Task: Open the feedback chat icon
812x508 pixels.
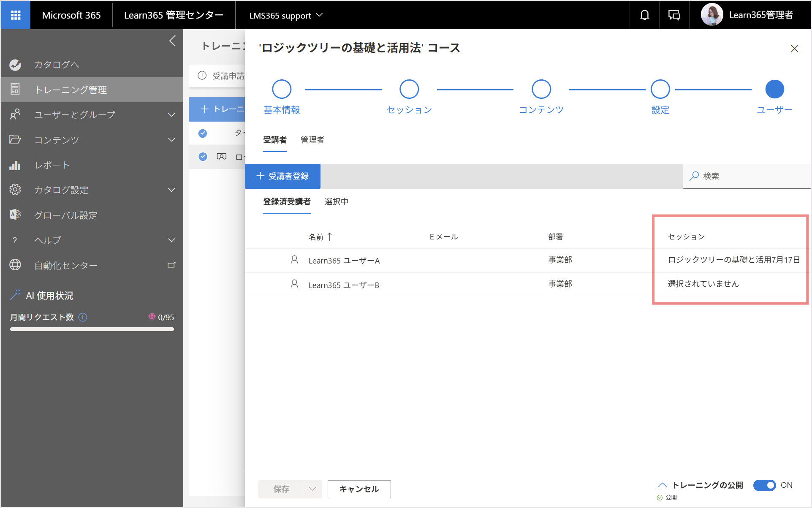Action: (x=674, y=15)
